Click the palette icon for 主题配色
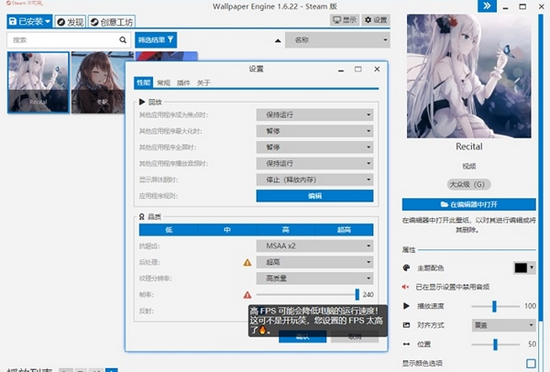The image size is (550, 372). [406, 268]
